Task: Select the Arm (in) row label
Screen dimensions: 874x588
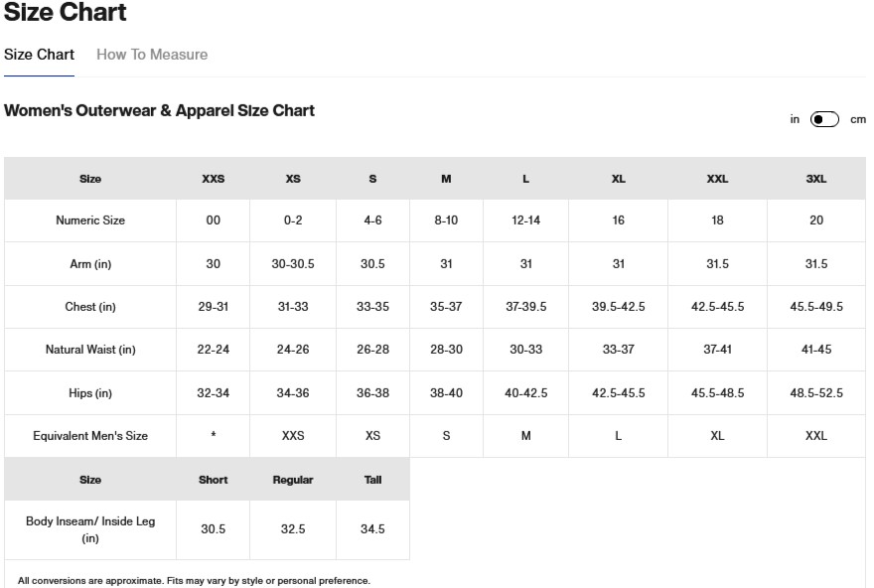Action: (90, 264)
